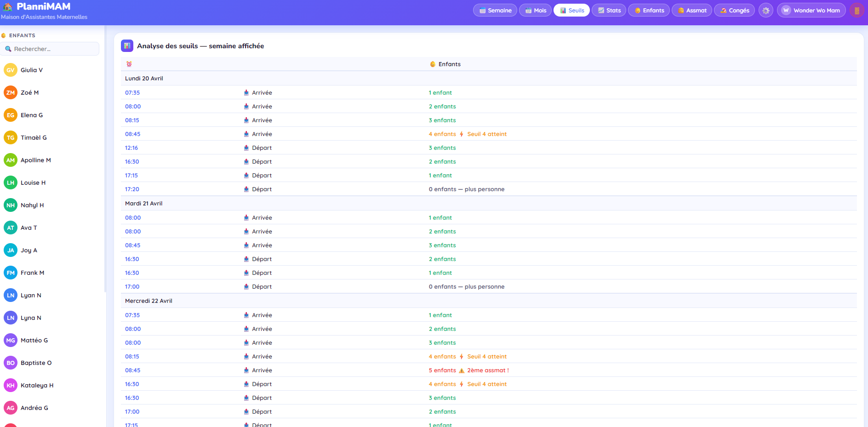
Task: Go to the Stats tab
Action: click(609, 10)
